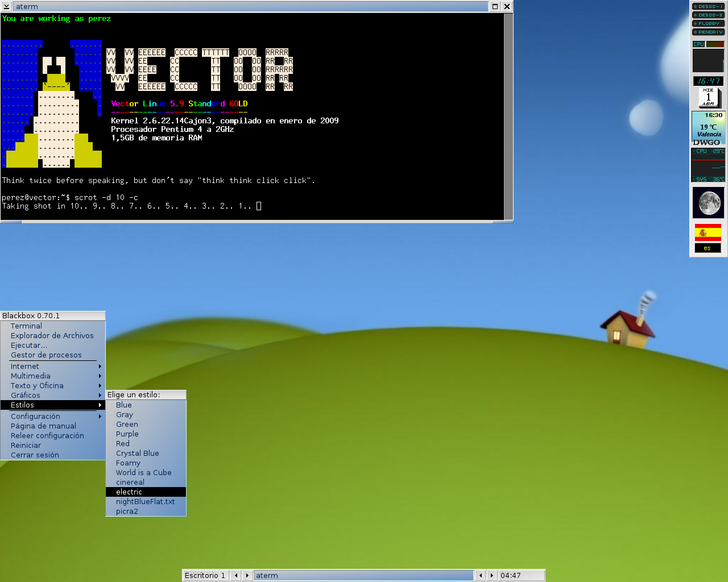Screen dimensions: 728x582
Task: Click the 'es' keyboard layout label
Action: tap(708, 248)
